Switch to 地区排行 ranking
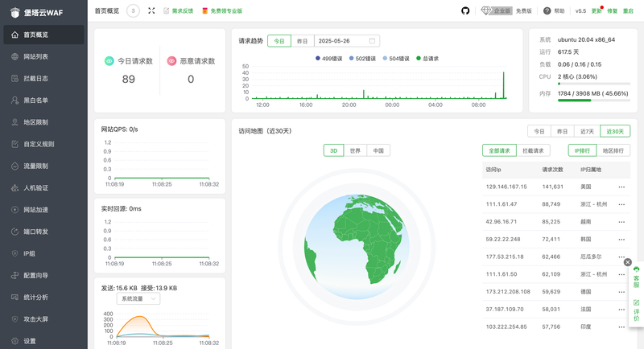644x349 pixels. (x=613, y=151)
